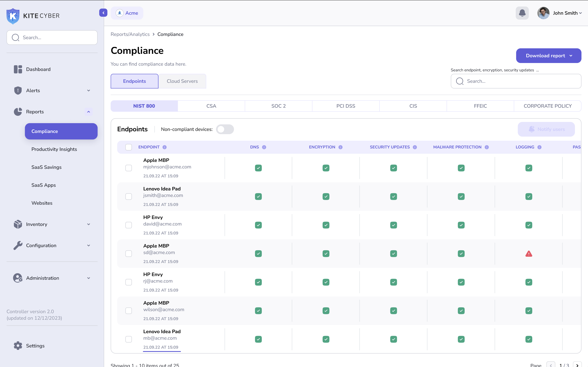The width and height of the screenshot is (588, 367).
Task: Click the Compliance navigation icon in sidebar
Action: (x=61, y=131)
